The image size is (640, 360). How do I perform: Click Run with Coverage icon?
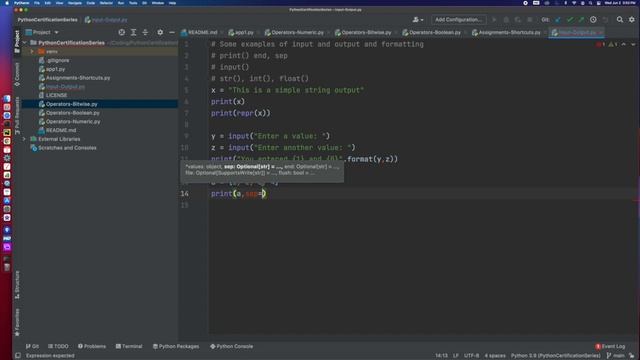[518, 20]
